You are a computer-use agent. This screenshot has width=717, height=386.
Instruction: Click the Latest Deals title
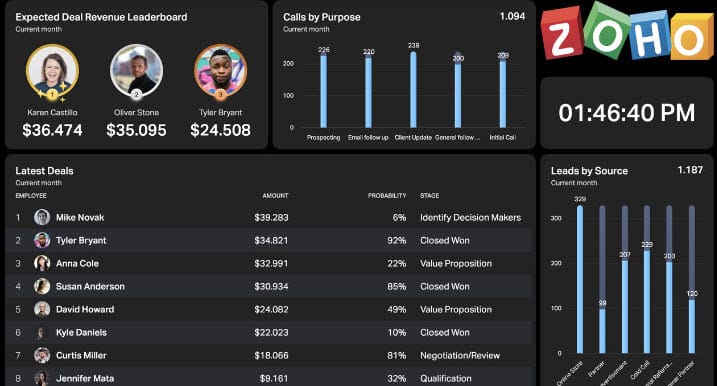[44, 171]
